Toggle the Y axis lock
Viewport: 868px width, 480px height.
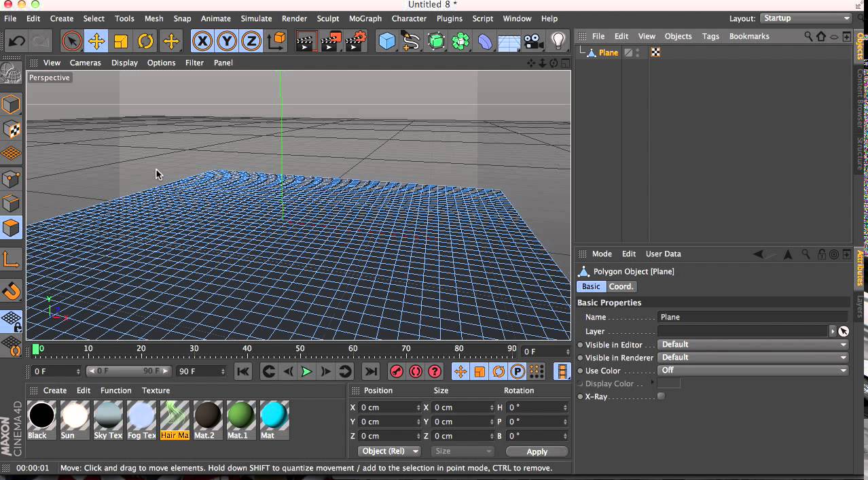[x=227, y=41]
